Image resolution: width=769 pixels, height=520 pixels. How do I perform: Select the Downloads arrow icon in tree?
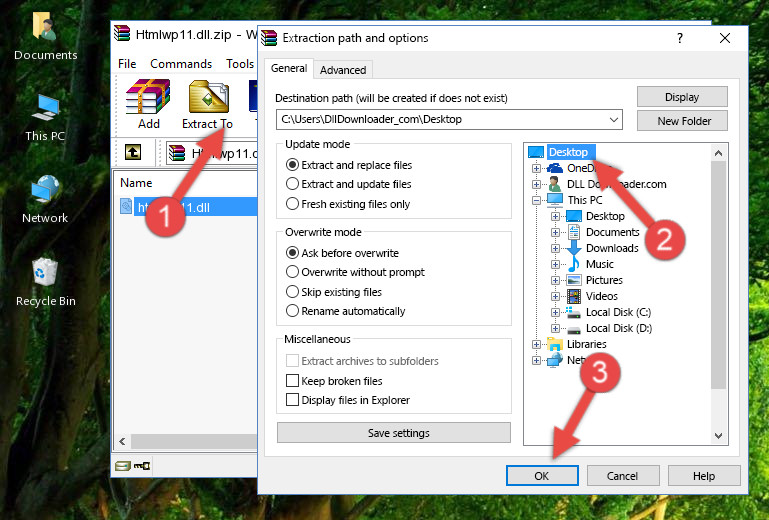point(573,248)
